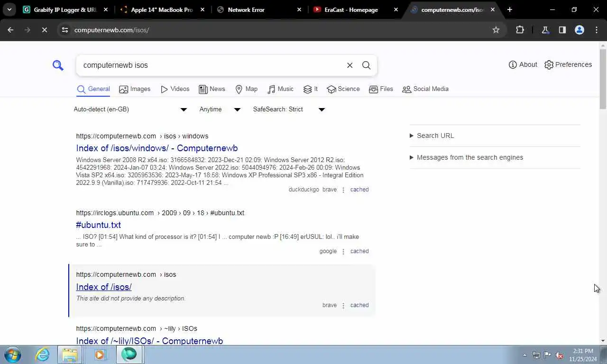The height and width of the screenshot is (364, 607).
Task: Open the Action Center flag icon
Action: pyautogui.click(x=548, y=355)
